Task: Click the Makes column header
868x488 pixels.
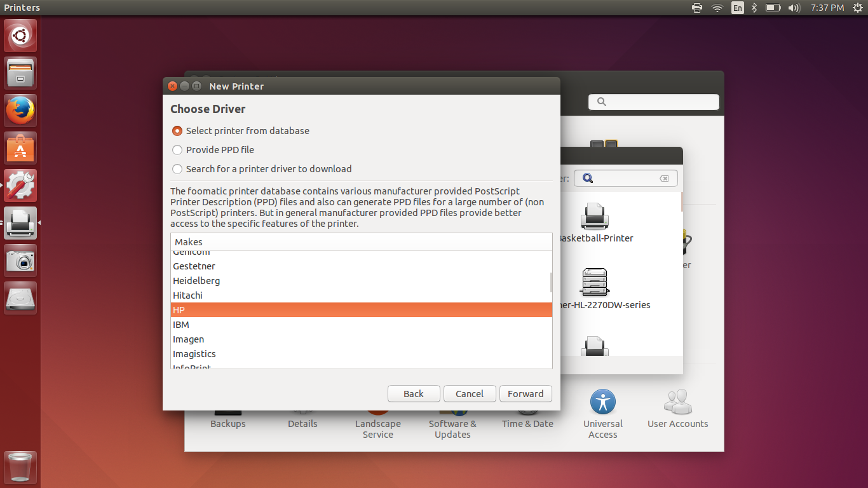Action: pos(362,242)
